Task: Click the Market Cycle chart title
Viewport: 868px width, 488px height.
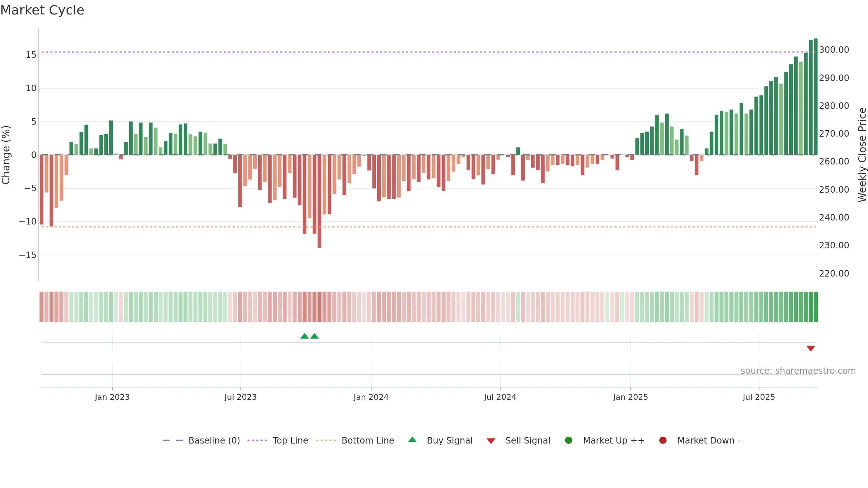Action: pos(42,10)
